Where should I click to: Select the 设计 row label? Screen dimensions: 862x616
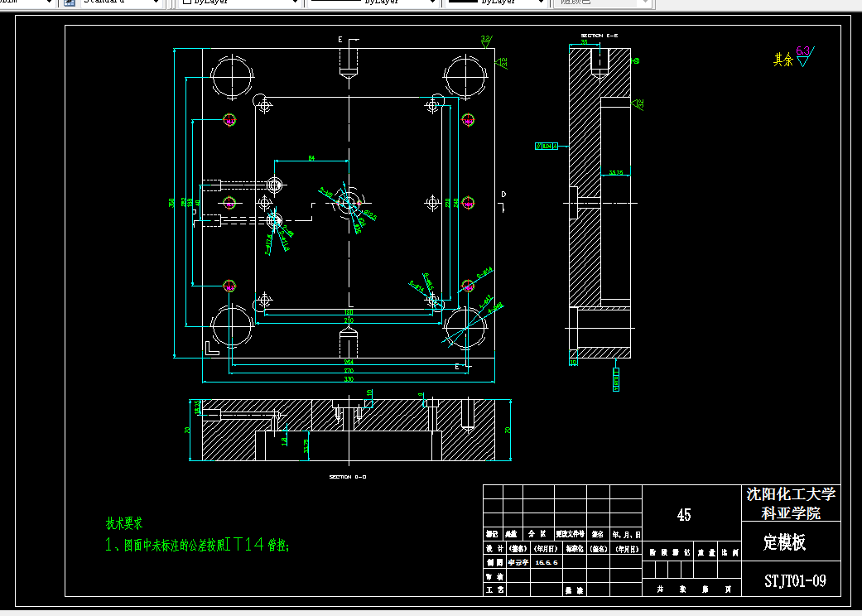tap(494, 548)
